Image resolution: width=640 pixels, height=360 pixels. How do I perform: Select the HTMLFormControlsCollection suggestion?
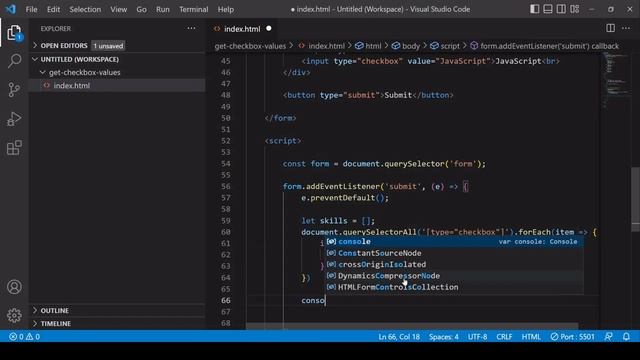[454, 287]
